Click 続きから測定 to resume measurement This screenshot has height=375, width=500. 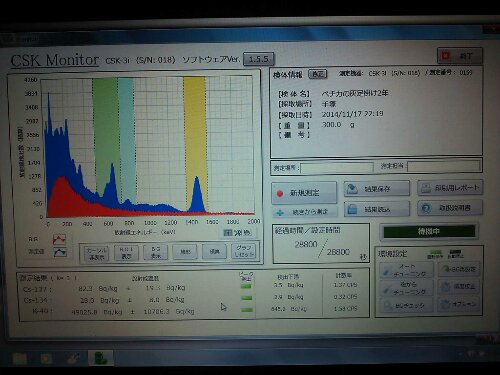point(304,212)
